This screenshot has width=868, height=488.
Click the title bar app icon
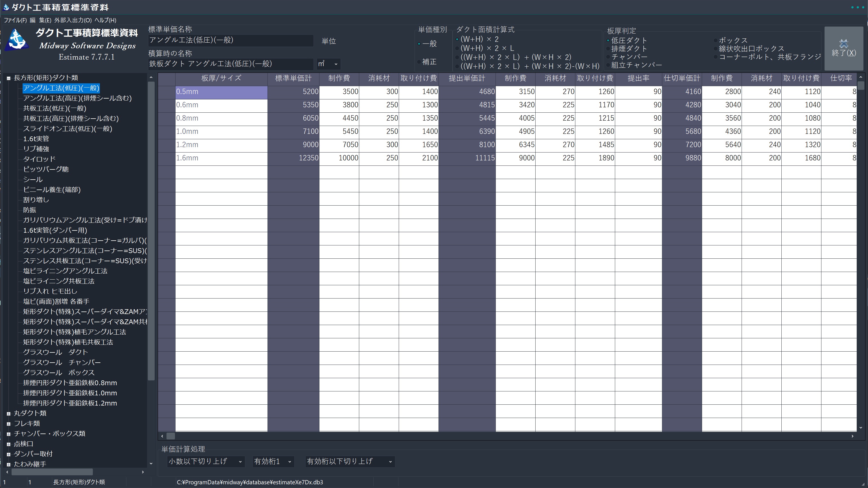(x=6, y=7)
